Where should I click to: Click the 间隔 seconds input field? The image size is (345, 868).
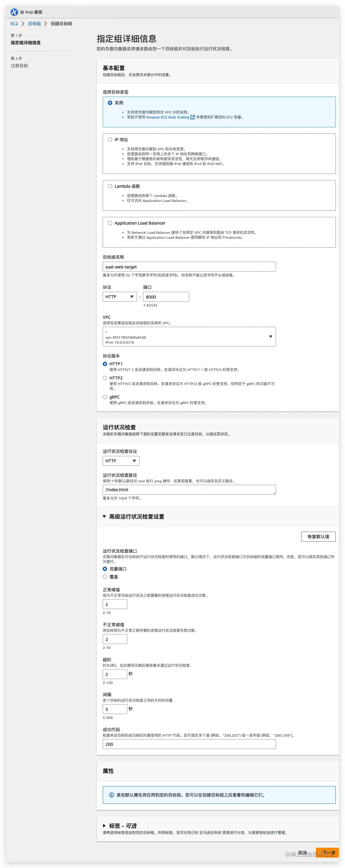coord(115,709)
